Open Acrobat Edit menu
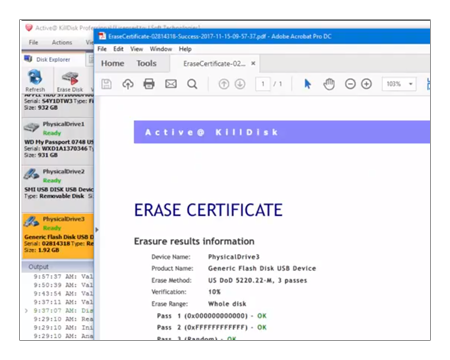 coord(118,49)
